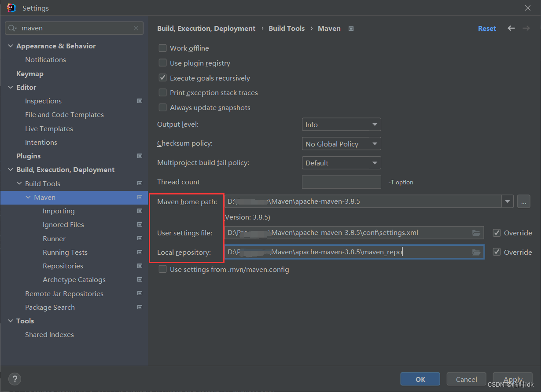Enable Print exception stack traces
Image resolution: width=541 pixels, height=392 pixels.
point(162,92)
